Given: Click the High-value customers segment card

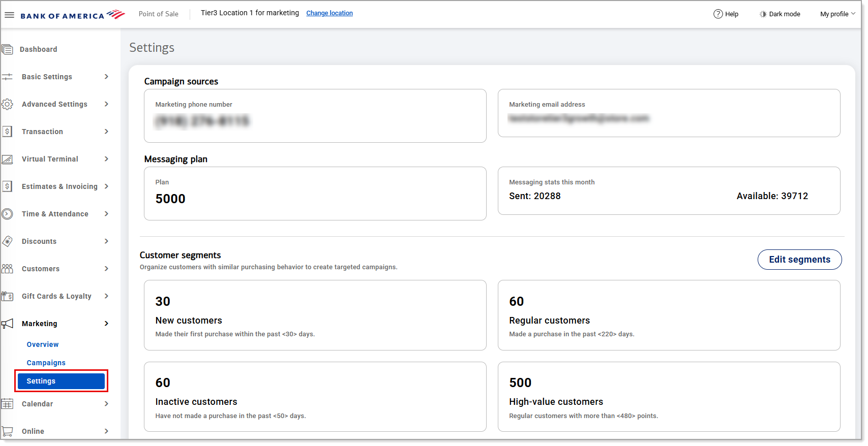Looking at the screenshot, I should click(669, 397).
